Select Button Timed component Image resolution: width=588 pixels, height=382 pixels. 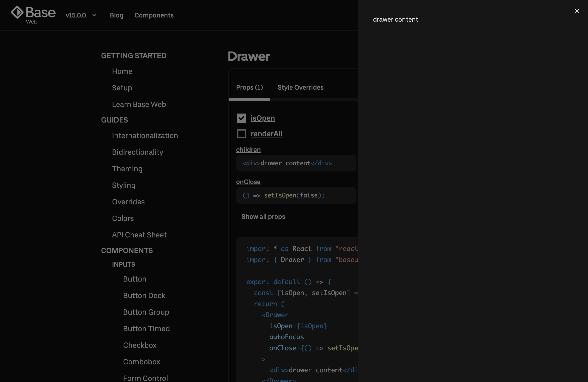click(146, 329)
